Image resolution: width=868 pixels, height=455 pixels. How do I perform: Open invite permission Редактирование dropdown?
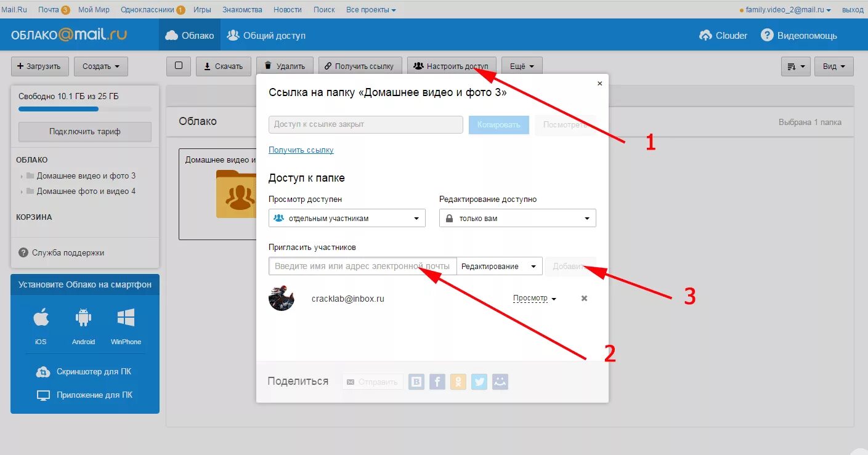pyautogui.click(x=500, y=266)
